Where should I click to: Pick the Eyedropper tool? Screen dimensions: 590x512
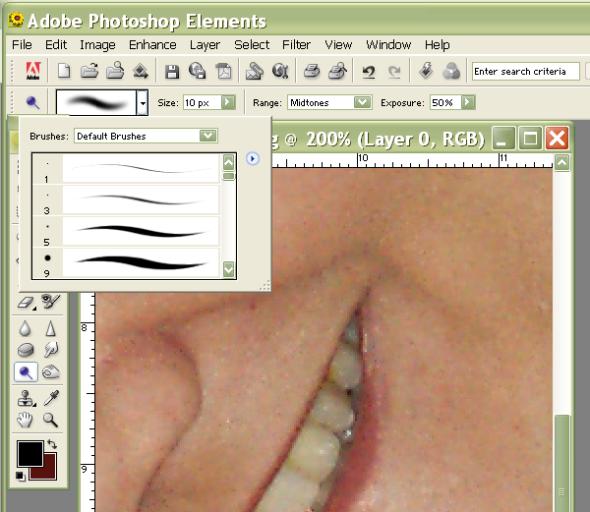[51, 398]
